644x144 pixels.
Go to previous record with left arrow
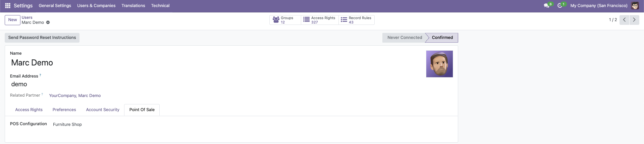624,20
